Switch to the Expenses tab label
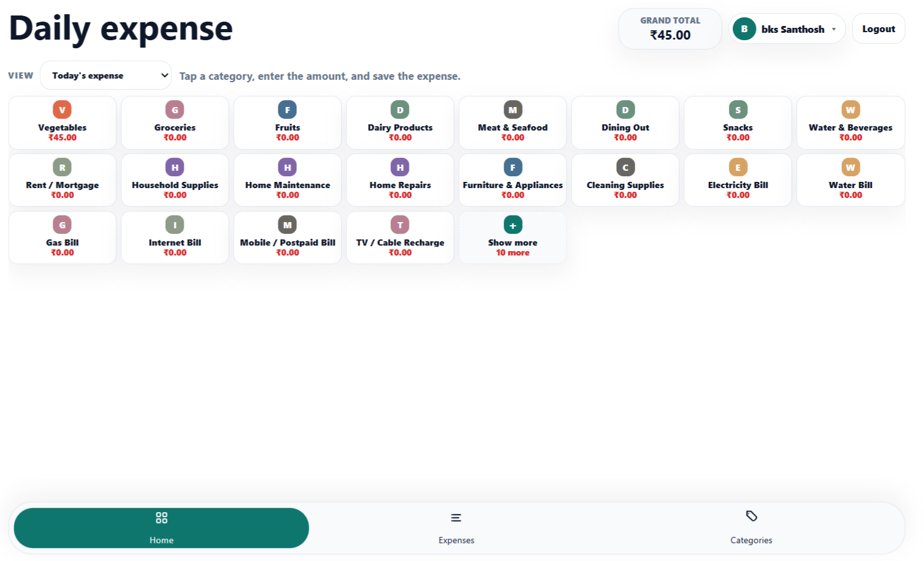The height and width of the screenshot is (561, 924). (456, 540)
